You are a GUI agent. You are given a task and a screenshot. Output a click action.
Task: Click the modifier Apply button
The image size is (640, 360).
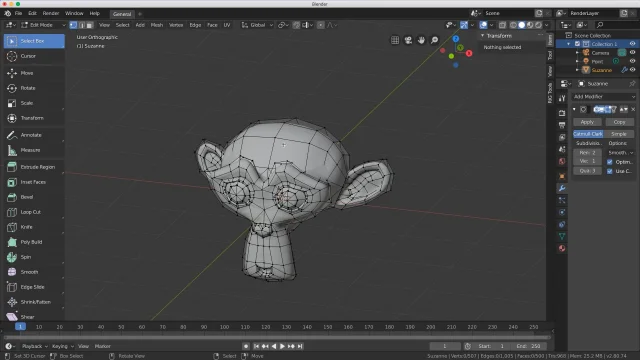coord(587,122)
